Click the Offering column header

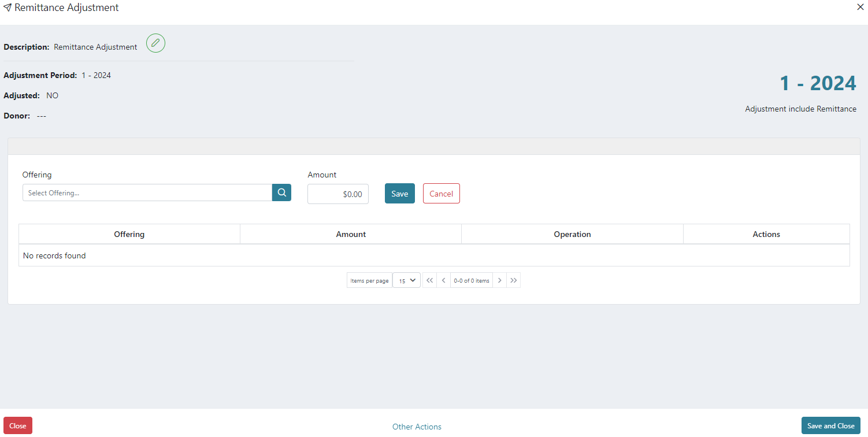click(x=129, y=234)
